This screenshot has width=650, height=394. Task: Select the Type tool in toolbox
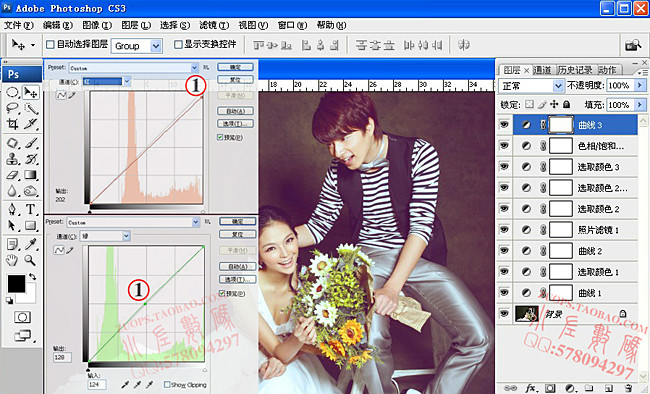pyautogui.click(x=30, y=209)
